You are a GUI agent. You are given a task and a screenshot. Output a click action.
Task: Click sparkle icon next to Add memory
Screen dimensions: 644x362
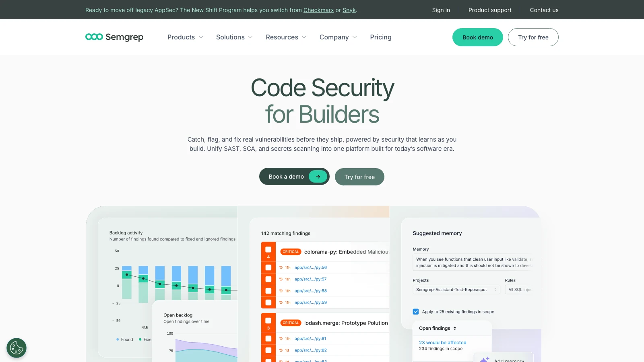click(x=485, y=359)
